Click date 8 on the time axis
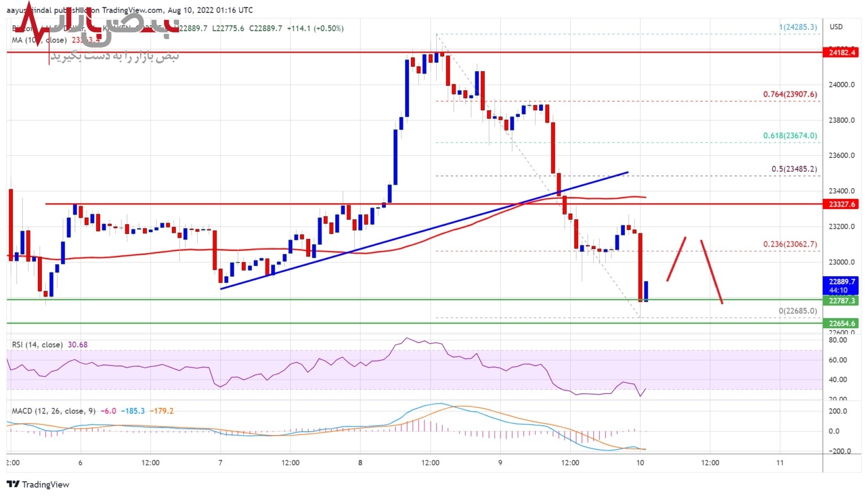The width and height of the screenshot is (868, 496). point(361,463)
